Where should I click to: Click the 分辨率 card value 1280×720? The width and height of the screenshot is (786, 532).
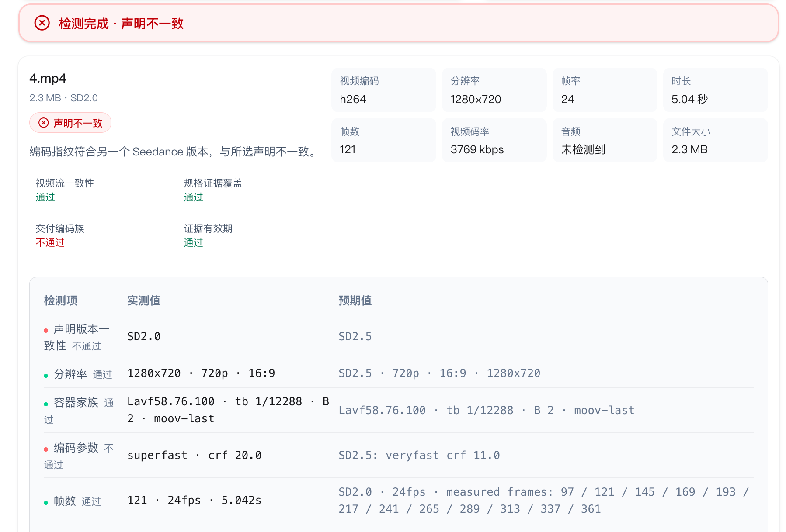(476, 99)
